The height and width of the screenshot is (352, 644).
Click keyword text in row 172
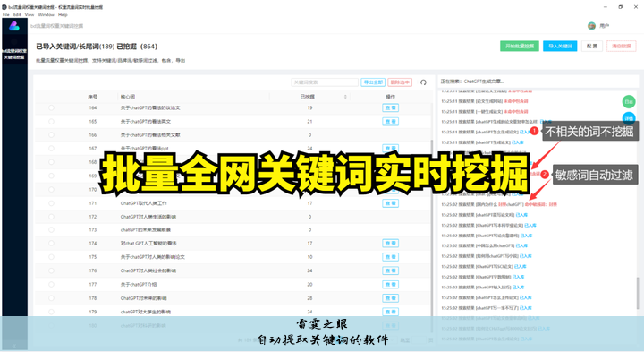(x=148, y=217)
